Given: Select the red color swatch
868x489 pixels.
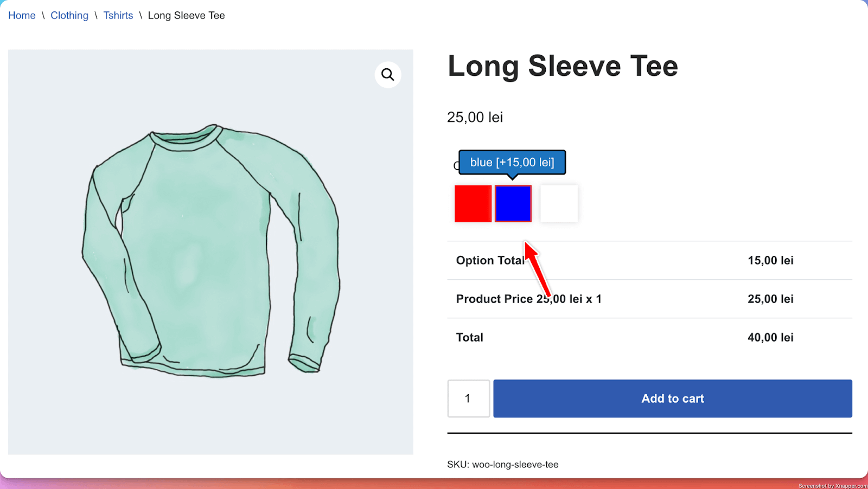Looking at the screenshot, I should point(473,204).
